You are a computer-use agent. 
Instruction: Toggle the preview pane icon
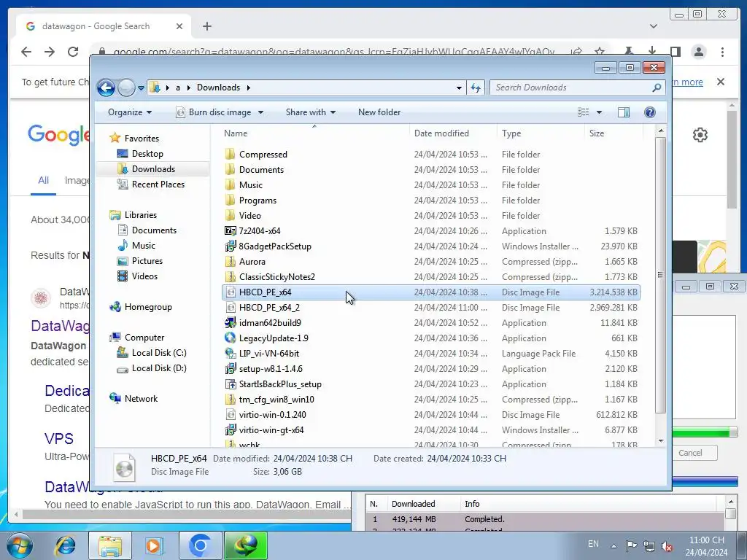click(624, 112)
